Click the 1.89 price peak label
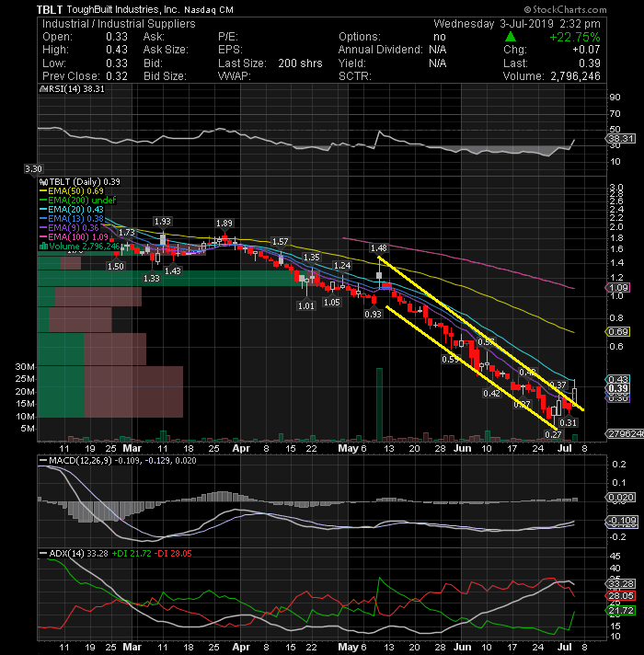The image size is (644, 655). pos(224,224)
